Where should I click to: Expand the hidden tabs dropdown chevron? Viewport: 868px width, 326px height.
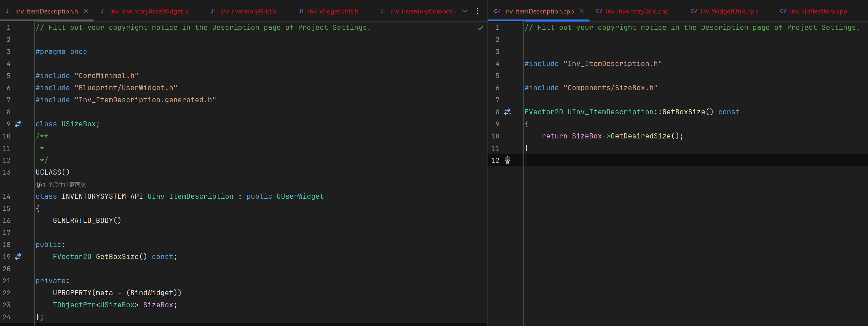[464, 11]
